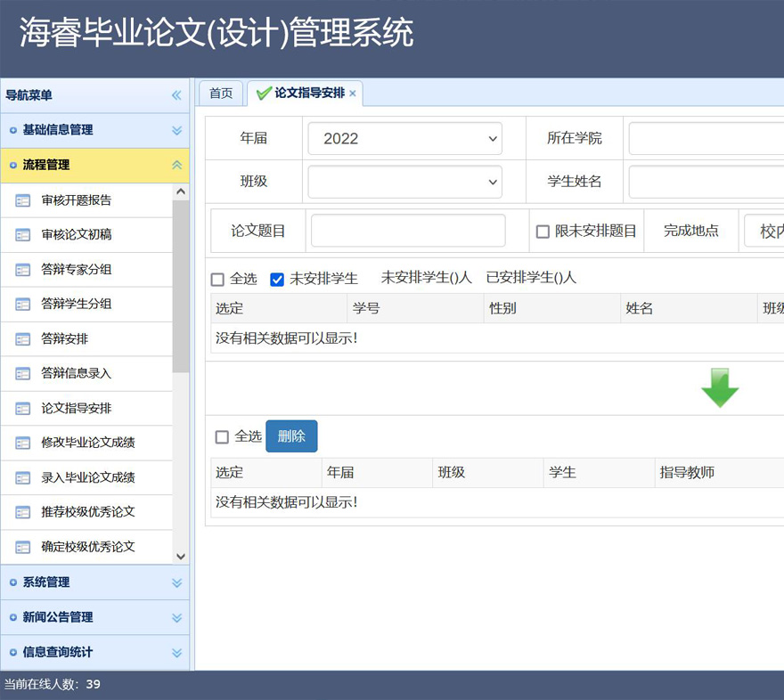Click the icon beside 答辩安排 menu entry
The height and width of the screenshot is (700, 784).
(23, 339)
